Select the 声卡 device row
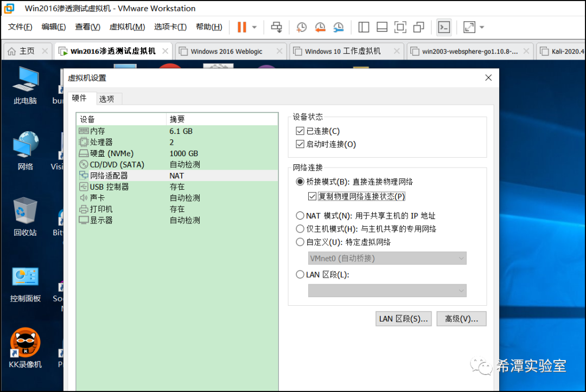The width and height of the screenshot is (586, 392). 177,198
